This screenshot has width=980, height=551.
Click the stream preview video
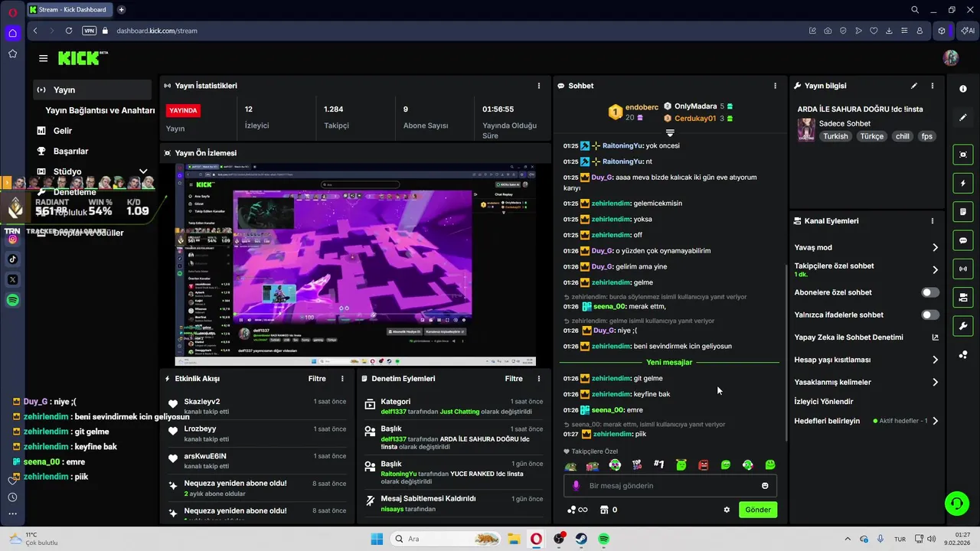click(355, 265)
